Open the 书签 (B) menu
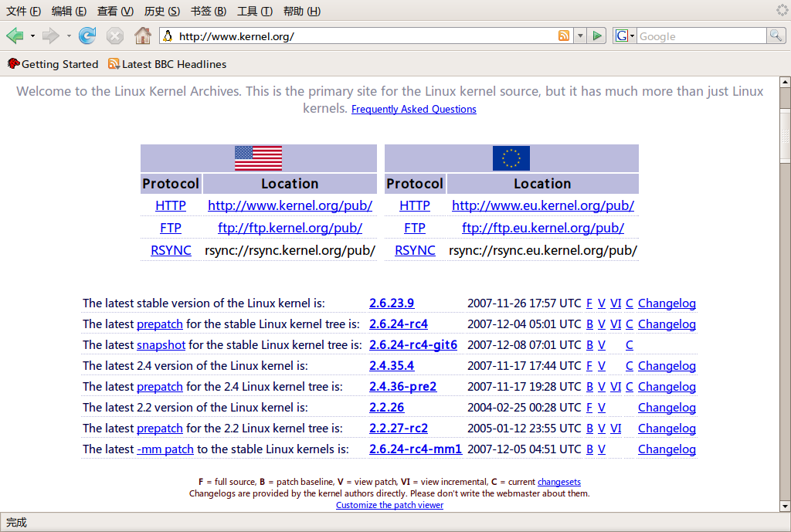 209,11
